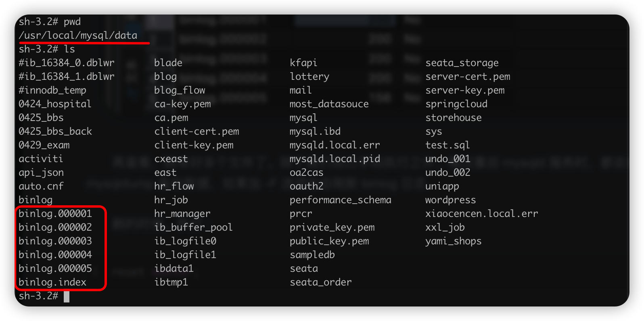
Task: Click the client-key.pem file name
Action: [x=194, y=145]
